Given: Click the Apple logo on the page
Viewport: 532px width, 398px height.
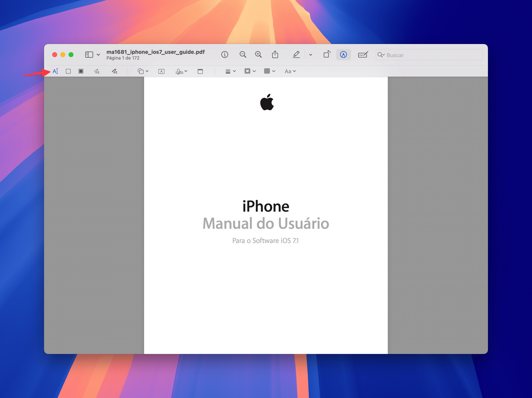Looking at the screenshot, I should pyautogui.click(x=267, y=102).
